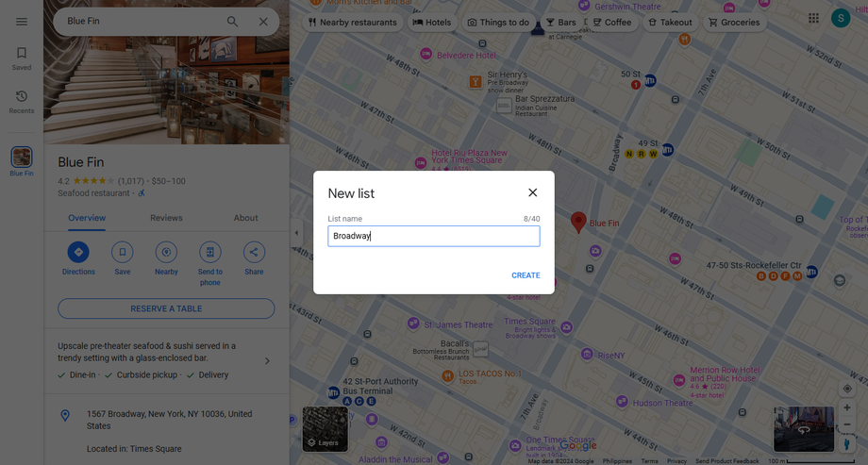Select the Groceries filter chip
Viewport: 868px width, 465px height.
[734, 22]
